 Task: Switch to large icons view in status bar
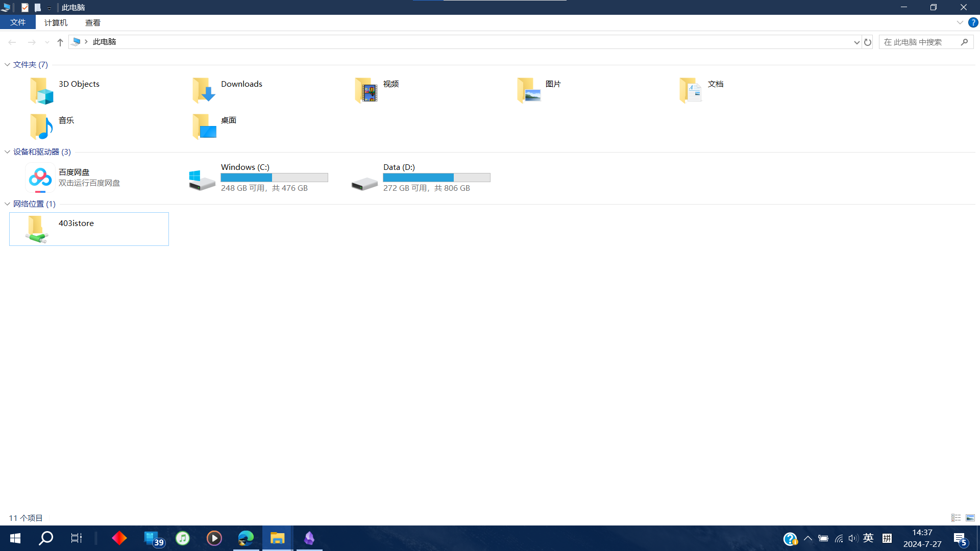pos(970,518)
